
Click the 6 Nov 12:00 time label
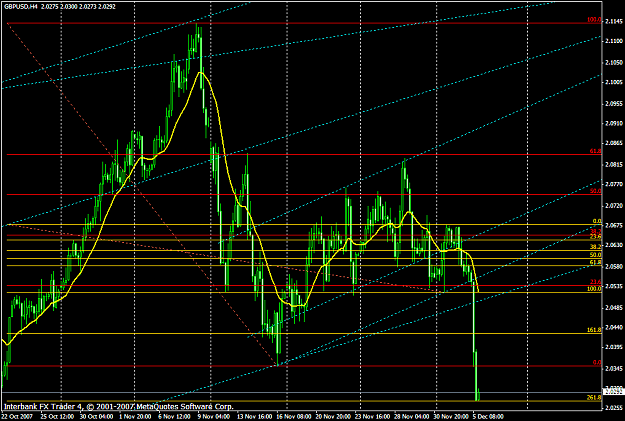coord(174,416)
